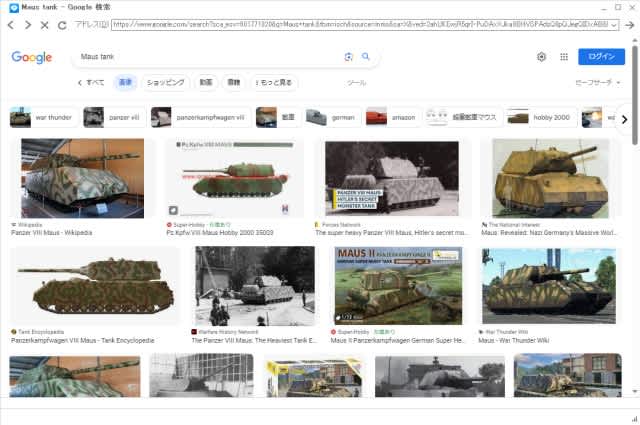Open the Maus - War Thunder Wiki link

513,340
